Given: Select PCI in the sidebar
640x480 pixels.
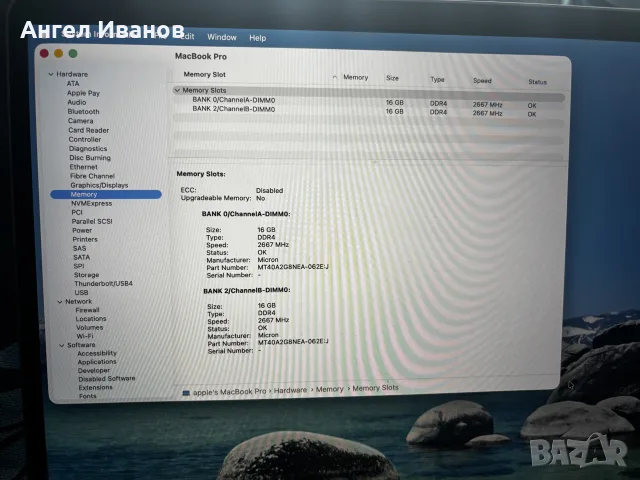Looking at the screenshot, I should [77, 212].
